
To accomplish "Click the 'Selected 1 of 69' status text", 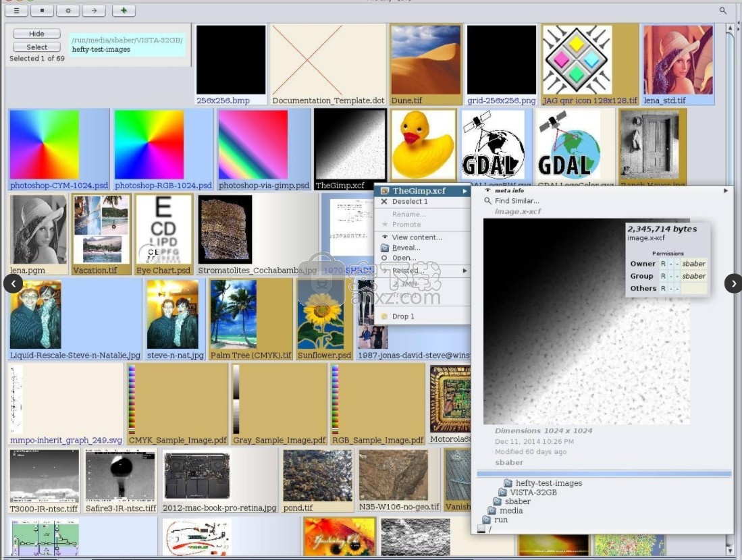I will tap(37, 59).
